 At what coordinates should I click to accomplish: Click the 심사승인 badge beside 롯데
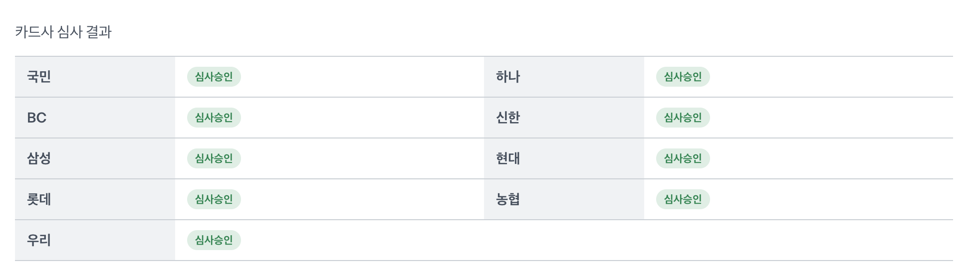[214, 199]
